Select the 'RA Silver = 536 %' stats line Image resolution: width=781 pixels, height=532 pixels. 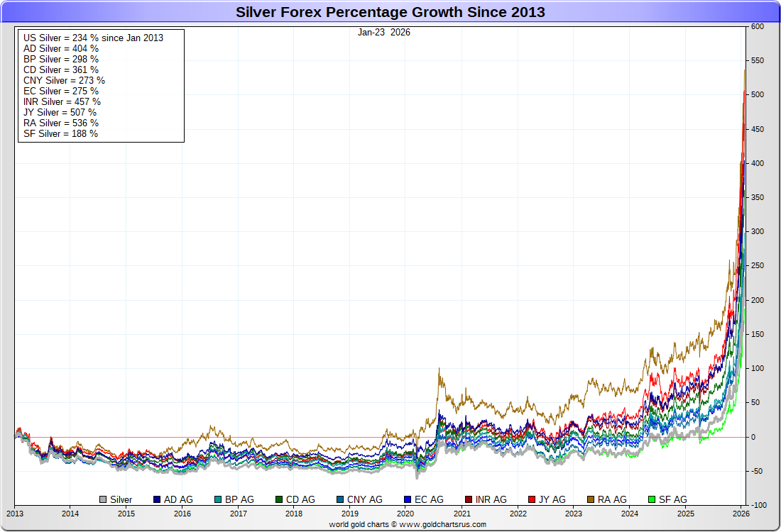pos(60,123)
